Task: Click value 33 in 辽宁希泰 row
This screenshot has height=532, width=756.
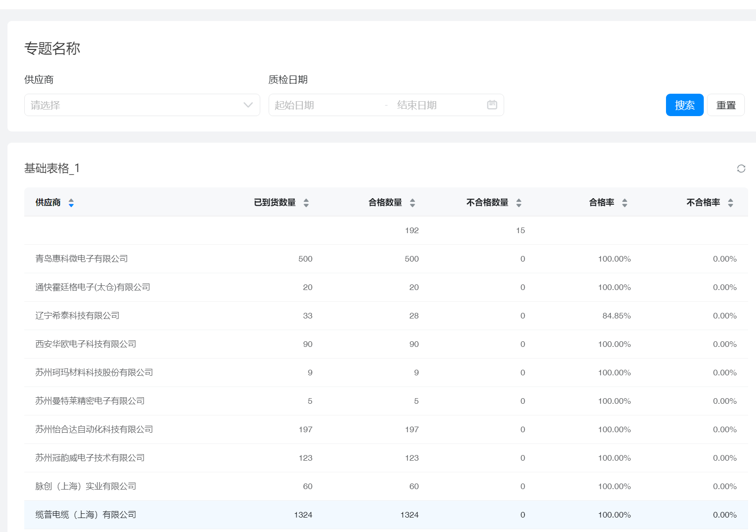Action: (x=308, y=316)
